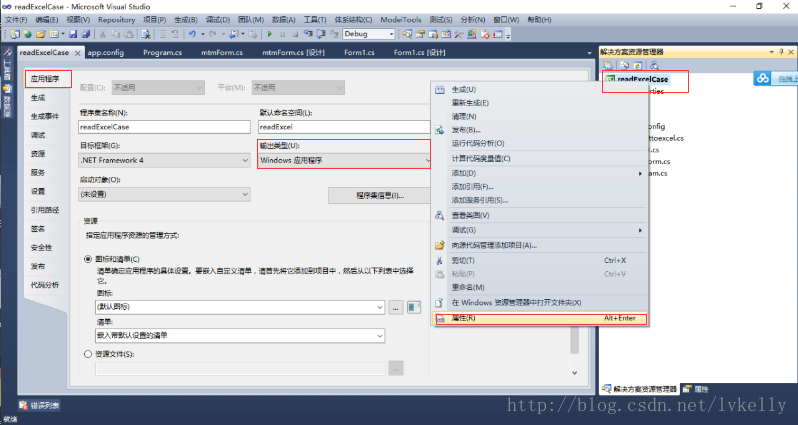Switch to the app.config tab
Screen dimensions: 798x425
[x=105, y=52]
